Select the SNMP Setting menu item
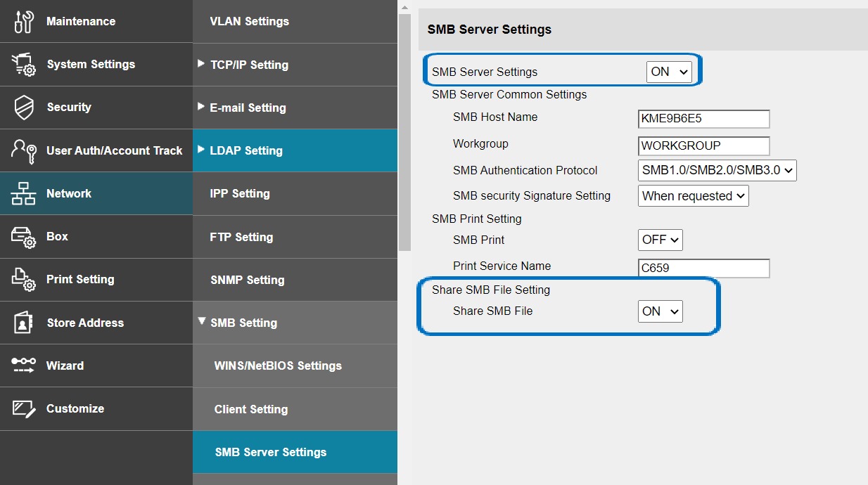Screen dimensions: 868x485 click(x=247, y=280)
